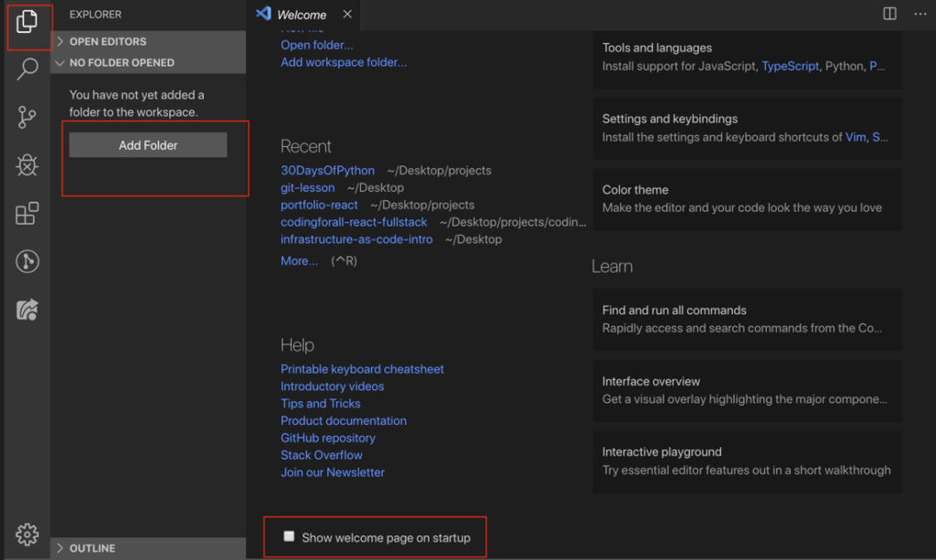Open the Search view icon

tap(27, 69)
